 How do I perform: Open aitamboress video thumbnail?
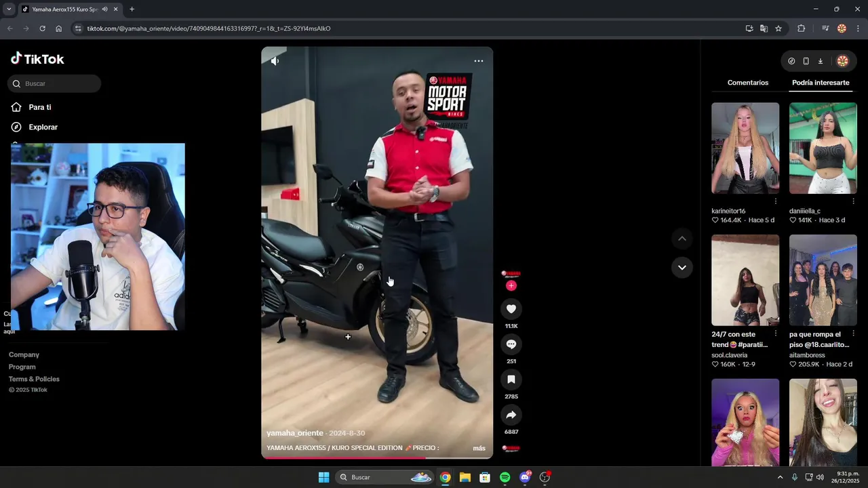[x=823, y=280]
